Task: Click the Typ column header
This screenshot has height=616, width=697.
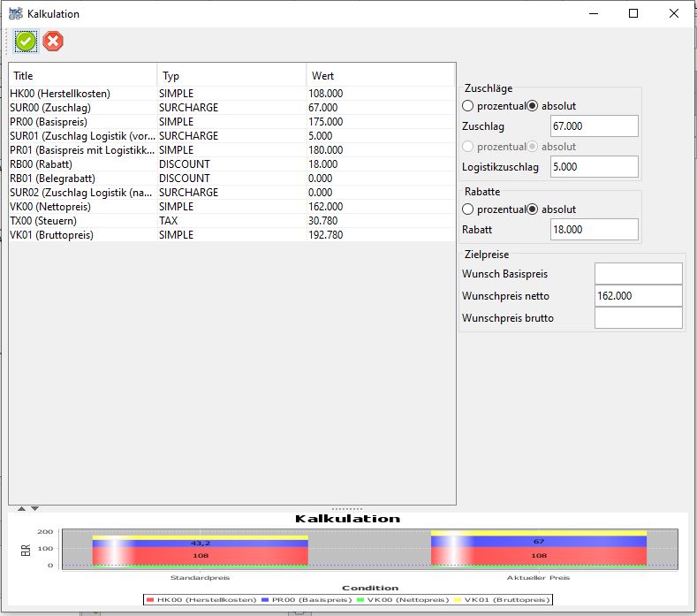Action: (x=231, y=76)
